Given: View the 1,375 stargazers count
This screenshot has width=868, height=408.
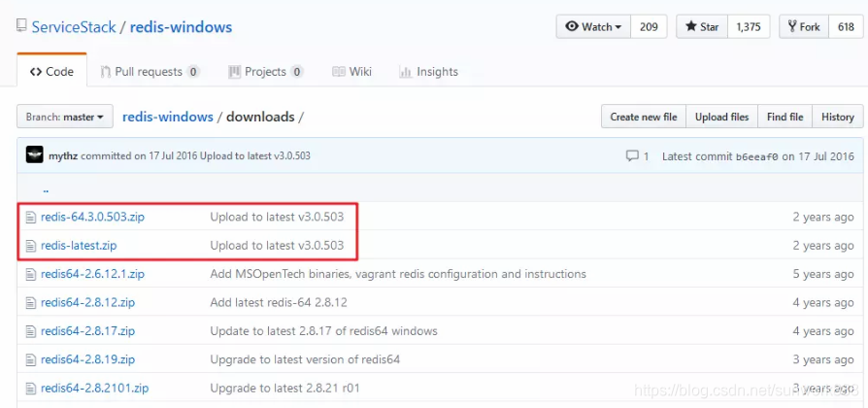Looking at the screenshot, I should [749, 26].
